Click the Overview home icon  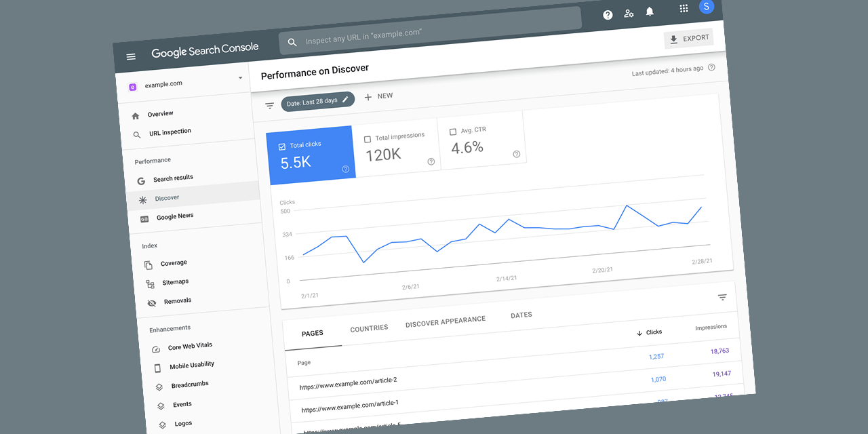click(x=136, y=116)
